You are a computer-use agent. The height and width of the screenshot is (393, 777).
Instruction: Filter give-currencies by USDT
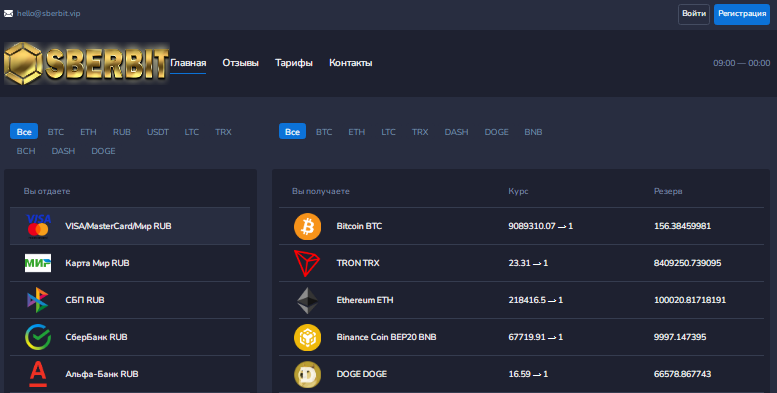pos(158,132)
